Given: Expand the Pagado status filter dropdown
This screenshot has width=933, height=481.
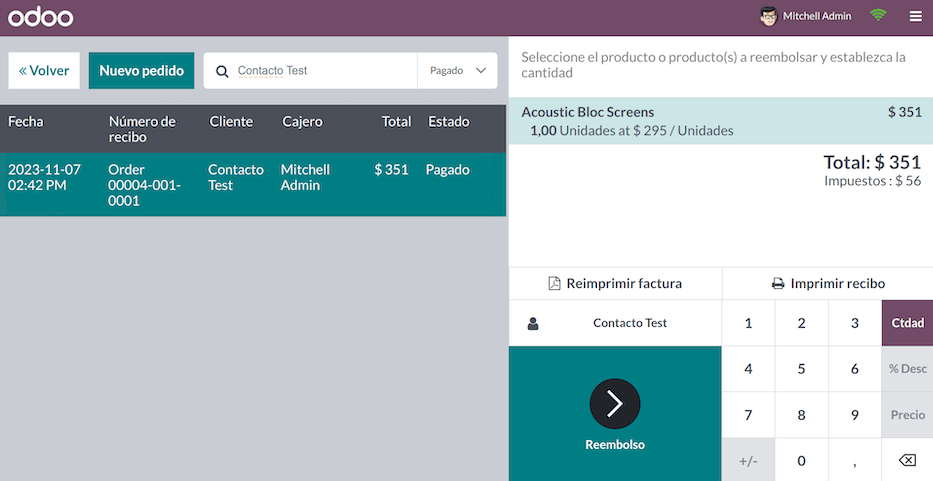Looking at the screenshot, I should pyautogui.click(x=457, y=71).
